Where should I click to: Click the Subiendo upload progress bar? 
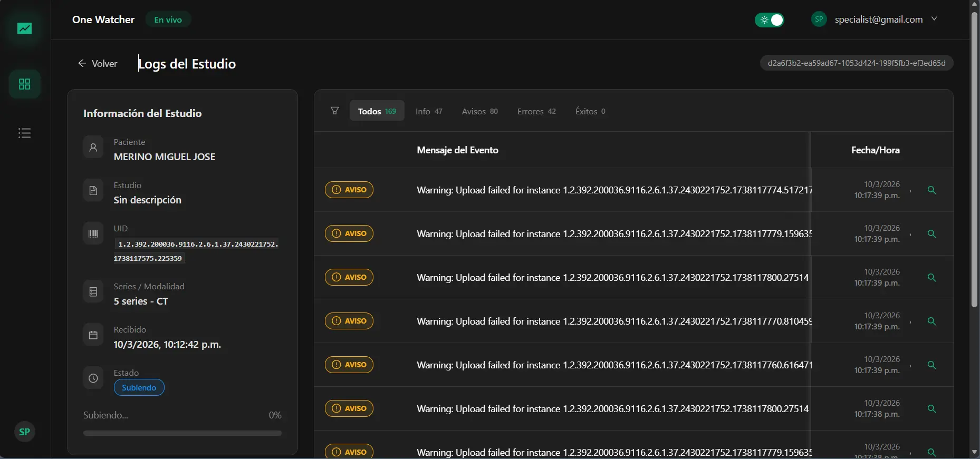point(182,433)
